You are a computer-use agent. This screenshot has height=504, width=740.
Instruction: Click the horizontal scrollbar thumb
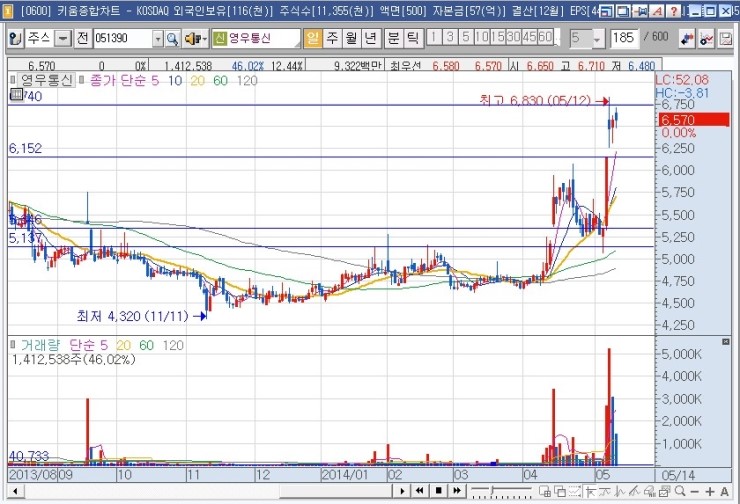click(x=335, y=491)
